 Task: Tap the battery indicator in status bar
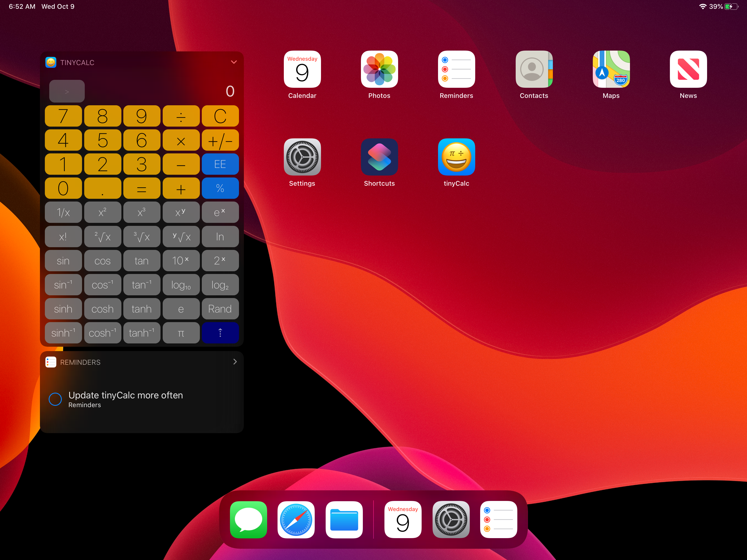tap(731, 6)
